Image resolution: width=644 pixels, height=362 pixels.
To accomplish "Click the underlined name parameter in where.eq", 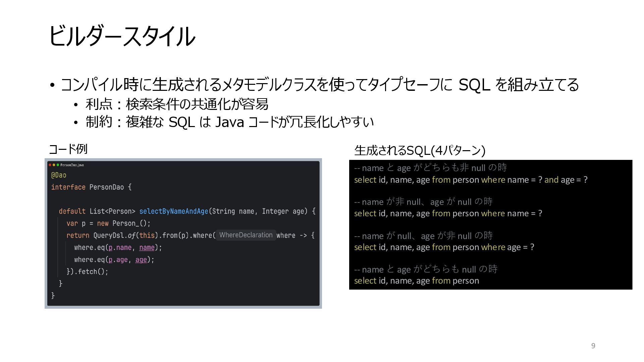I will tap(147, 247).
